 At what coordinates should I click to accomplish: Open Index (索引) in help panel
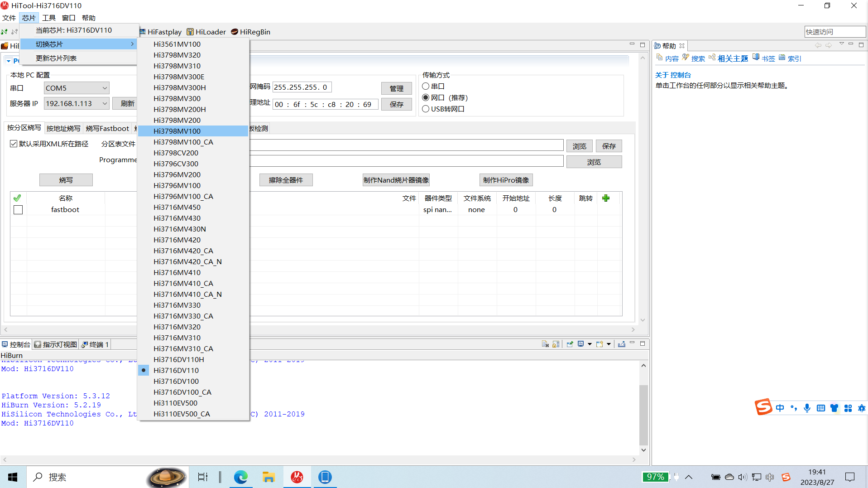pos(790,58)
